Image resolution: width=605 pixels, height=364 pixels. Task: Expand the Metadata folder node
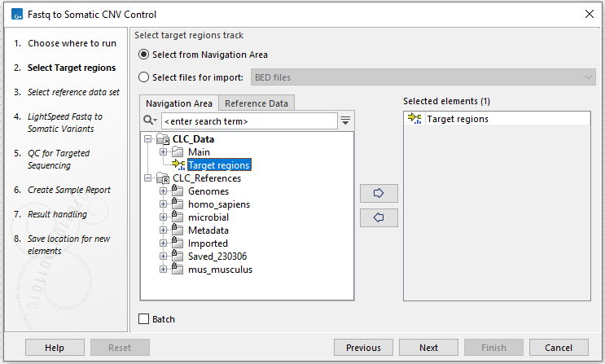pyautogui.click(x=163, y=230)
